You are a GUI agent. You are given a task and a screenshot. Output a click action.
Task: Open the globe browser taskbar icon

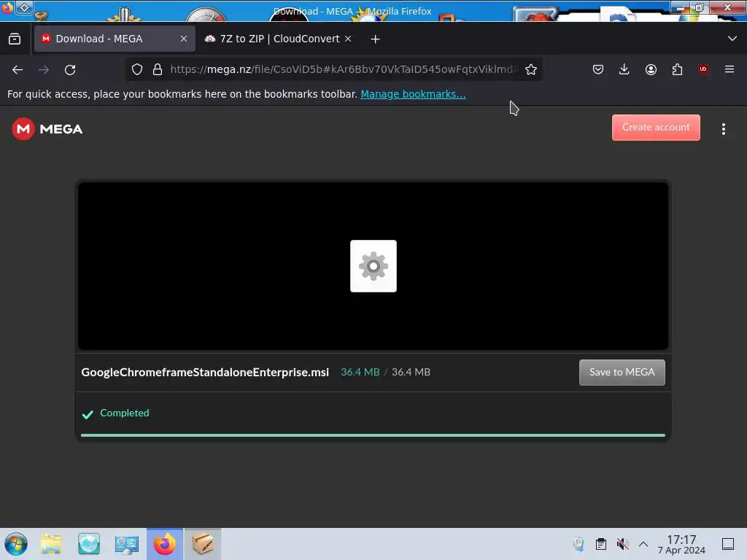(89, 544)
